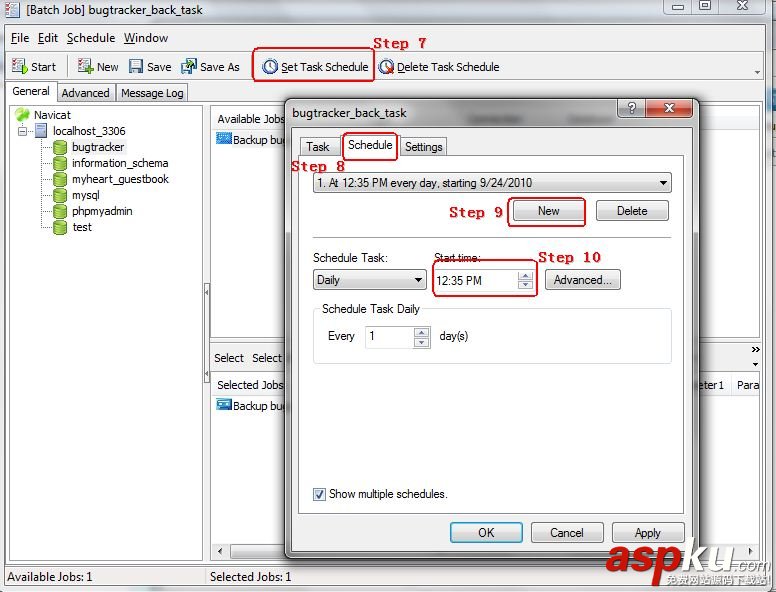Click Backup job icon in Selected Jobs
The image size is (776, 592).
224,405
